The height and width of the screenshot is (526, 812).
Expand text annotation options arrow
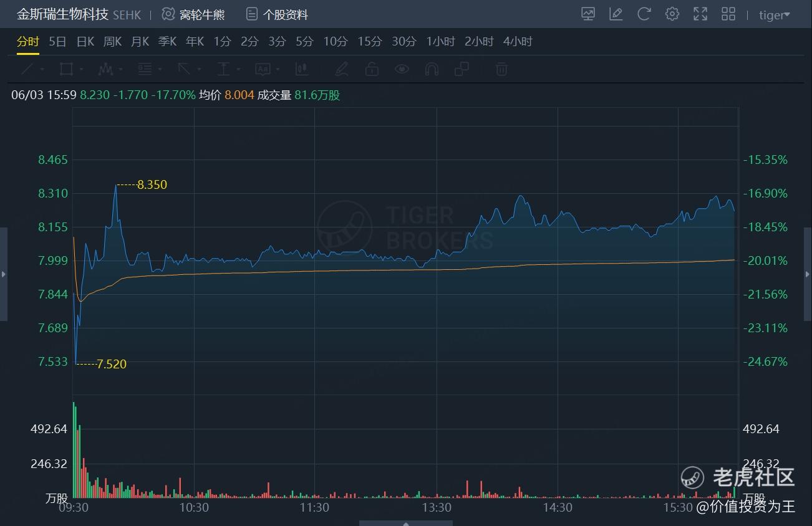[278, 69]
